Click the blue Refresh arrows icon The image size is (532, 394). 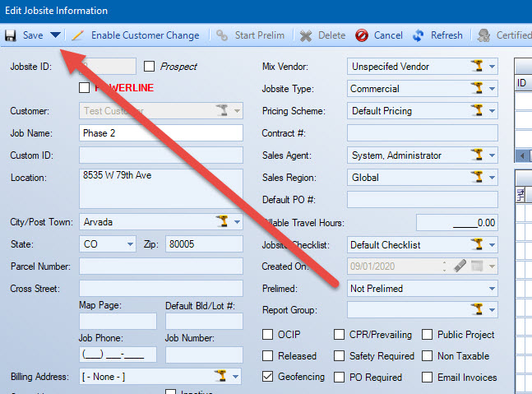[418, 35]
